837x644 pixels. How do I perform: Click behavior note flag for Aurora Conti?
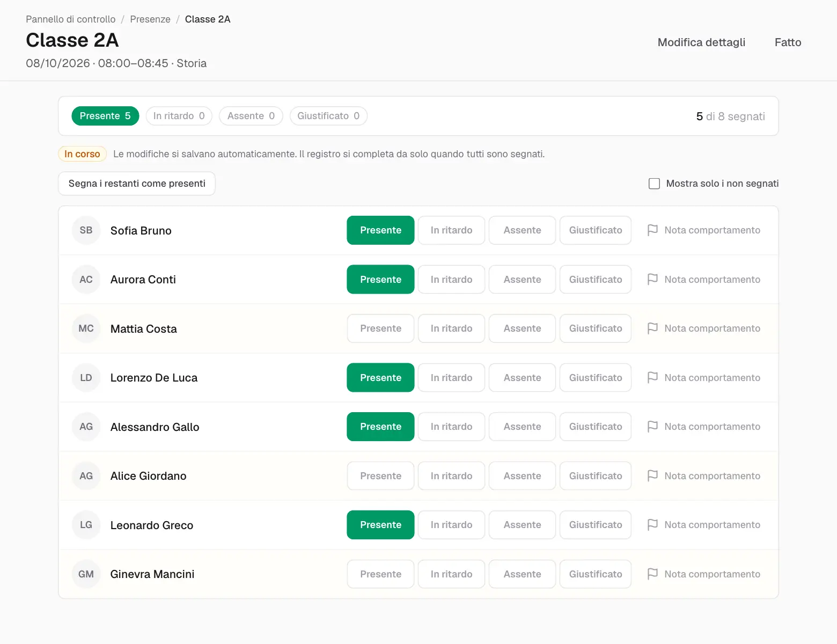[652, 280]
